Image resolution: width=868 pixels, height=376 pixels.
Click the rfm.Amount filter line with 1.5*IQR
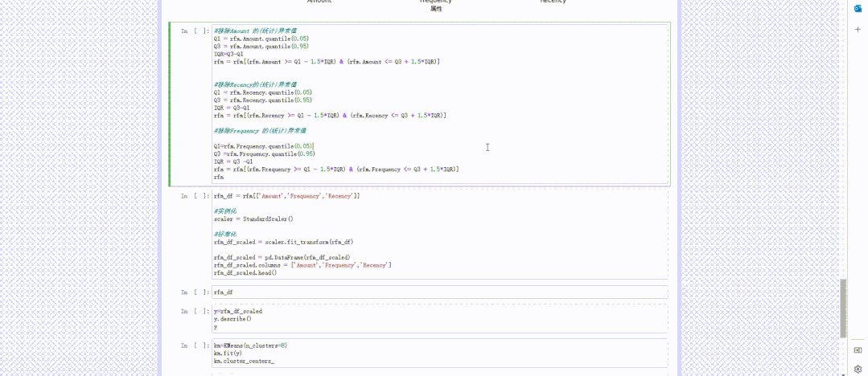(x=327, y=62)
